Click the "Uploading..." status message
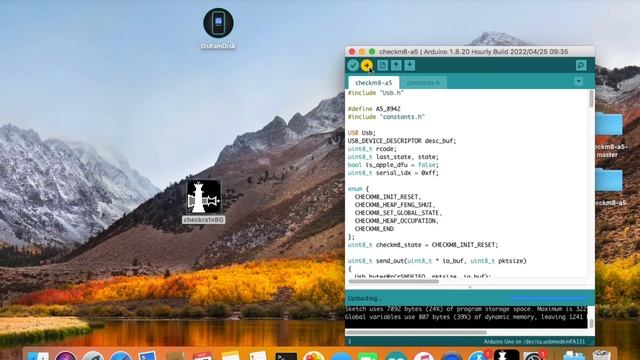640x360 pixels. pyautogui.click(x=364, y=298)
